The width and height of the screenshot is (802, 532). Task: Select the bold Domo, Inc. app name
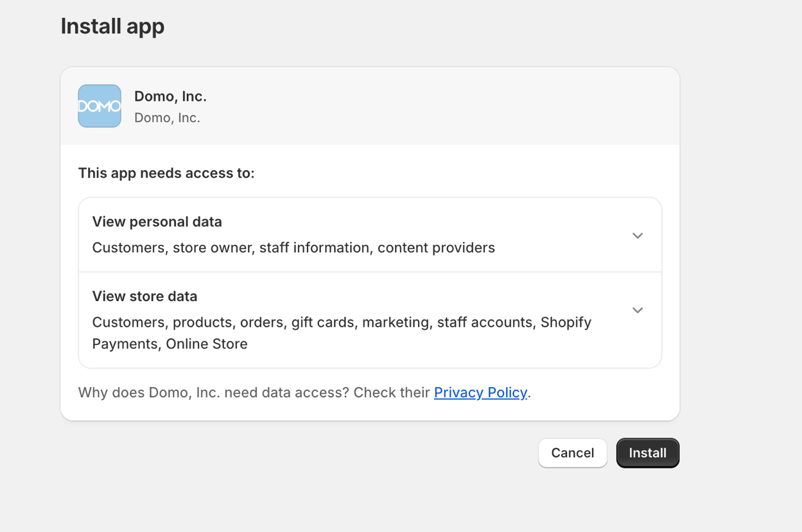[170, 96]
